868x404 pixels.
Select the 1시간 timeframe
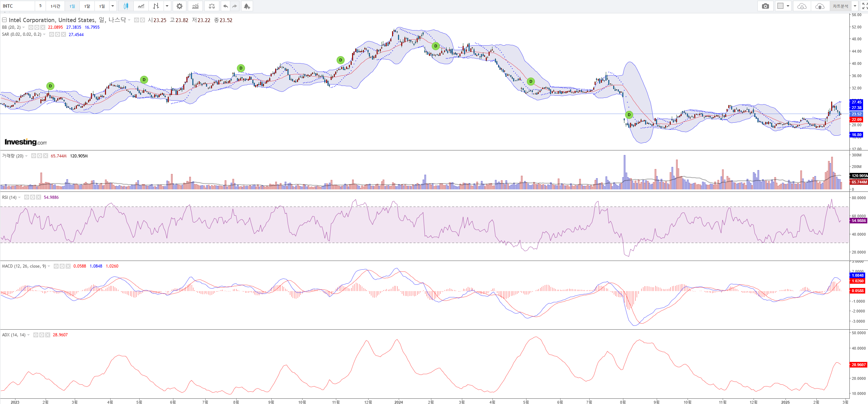55,6
